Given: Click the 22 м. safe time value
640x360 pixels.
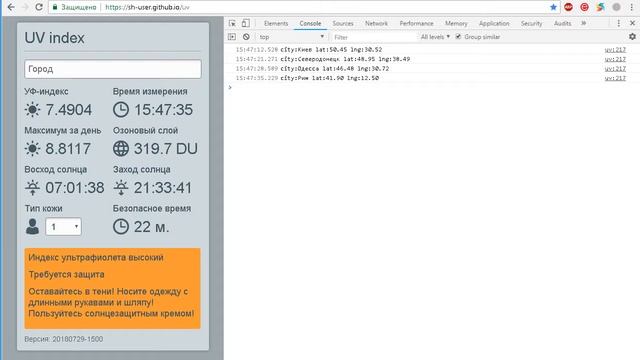Looking at the screenshot, I should [x=151, y=227].
